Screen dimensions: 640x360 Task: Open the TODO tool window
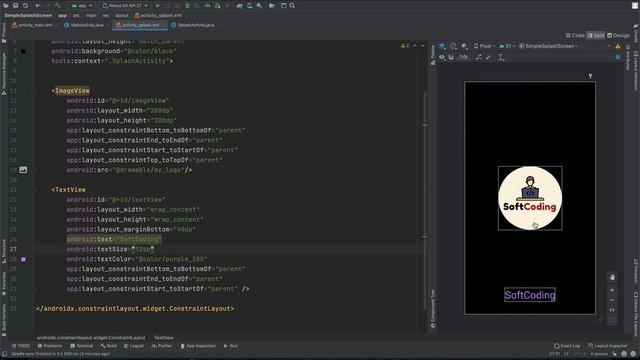[x=20, y=346]
